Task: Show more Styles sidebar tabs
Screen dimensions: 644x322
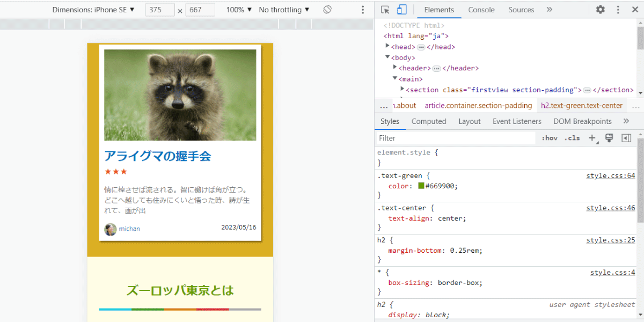Action: point(626,121)
